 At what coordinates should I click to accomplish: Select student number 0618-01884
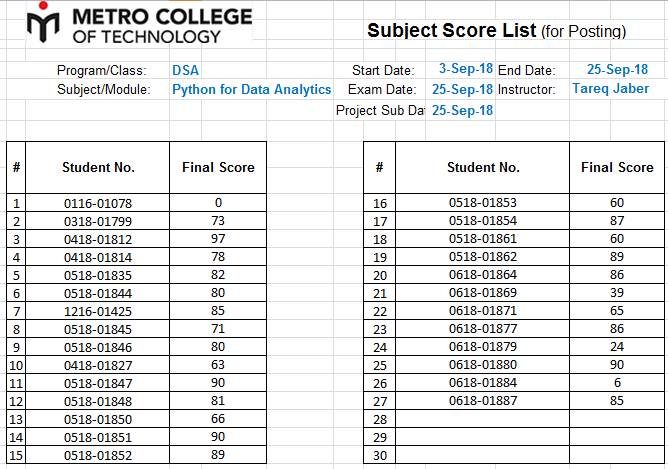[x=483, y=383]
